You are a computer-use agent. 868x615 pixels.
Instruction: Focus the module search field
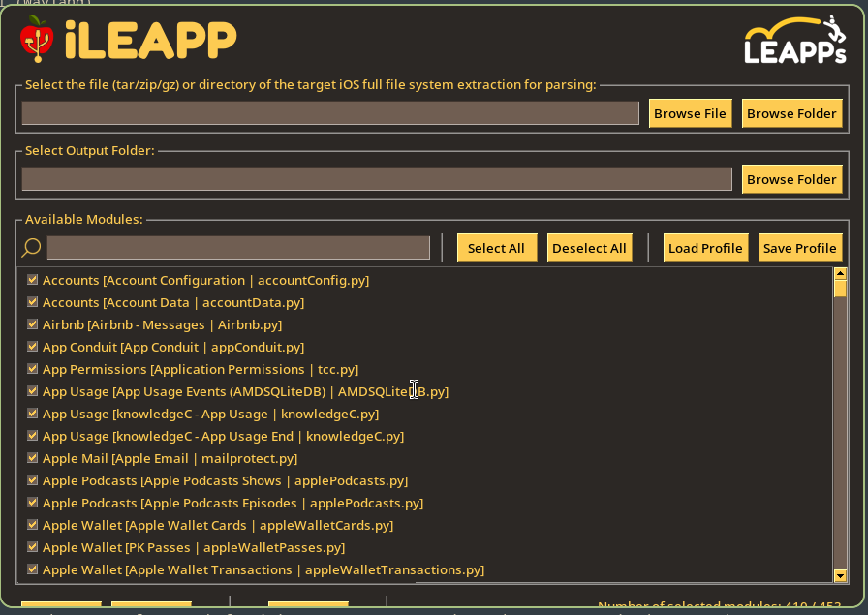[x=238, y=247]
